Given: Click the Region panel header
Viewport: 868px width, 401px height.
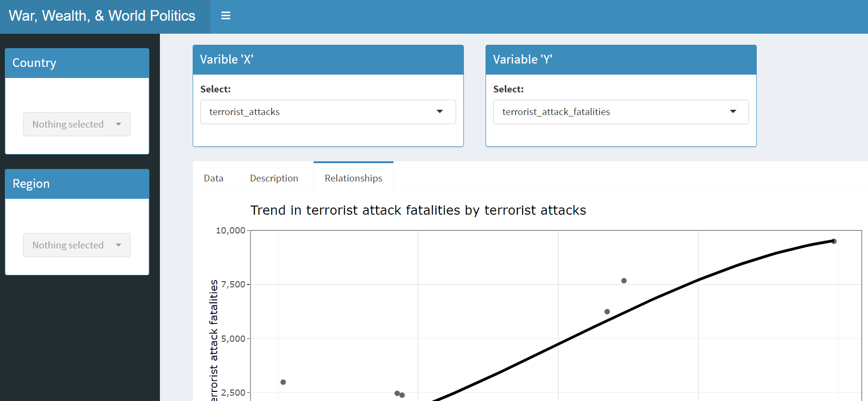Looking at the screenshot, I should [77, 184].
